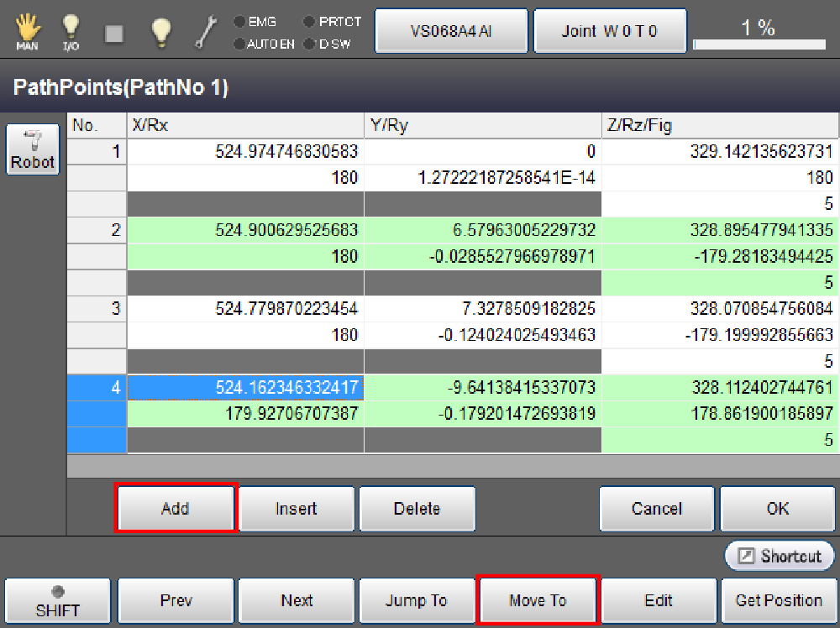Click the Add point button
The width and height of the screenshot is (840, 628).
tap(176, 508)
